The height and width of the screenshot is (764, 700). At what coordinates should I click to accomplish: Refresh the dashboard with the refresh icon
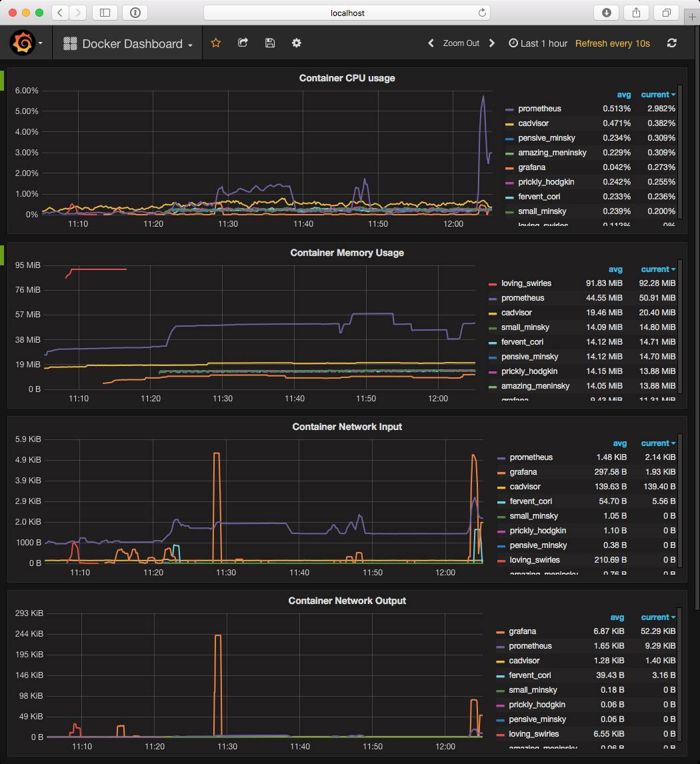pos(672,43)
